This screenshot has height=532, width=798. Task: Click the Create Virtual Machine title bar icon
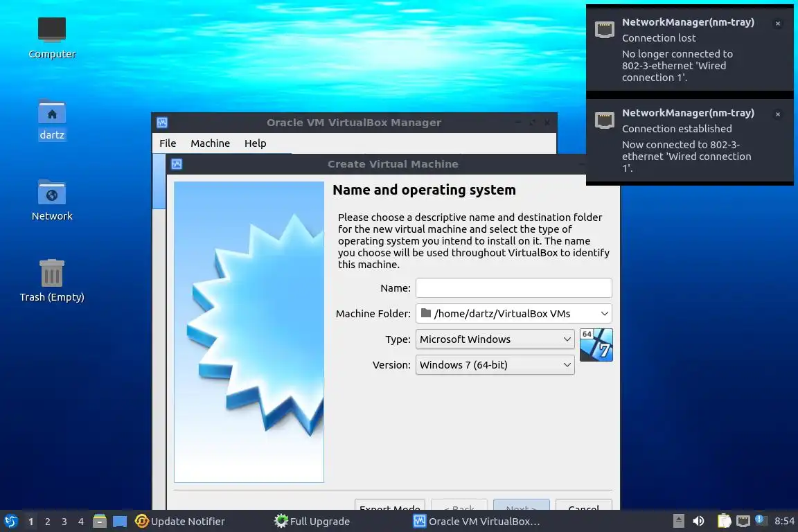click(177, 164)
